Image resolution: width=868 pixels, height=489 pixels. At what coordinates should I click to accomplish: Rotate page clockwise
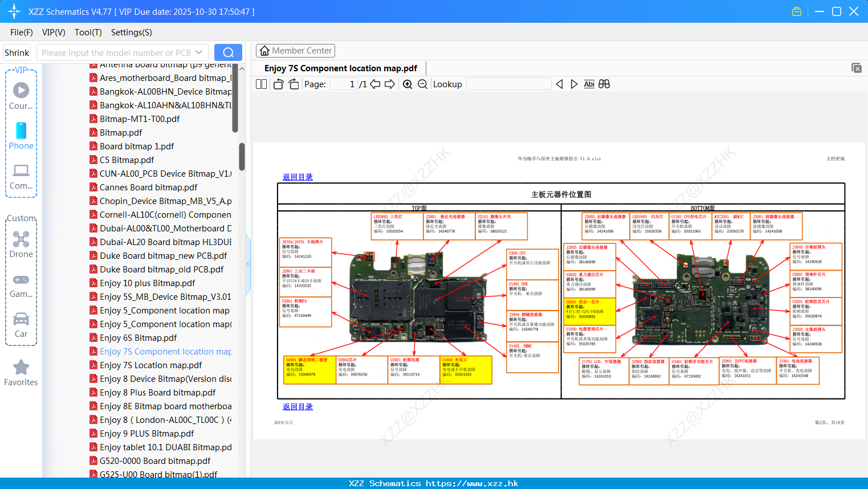[x=294, y=84]
